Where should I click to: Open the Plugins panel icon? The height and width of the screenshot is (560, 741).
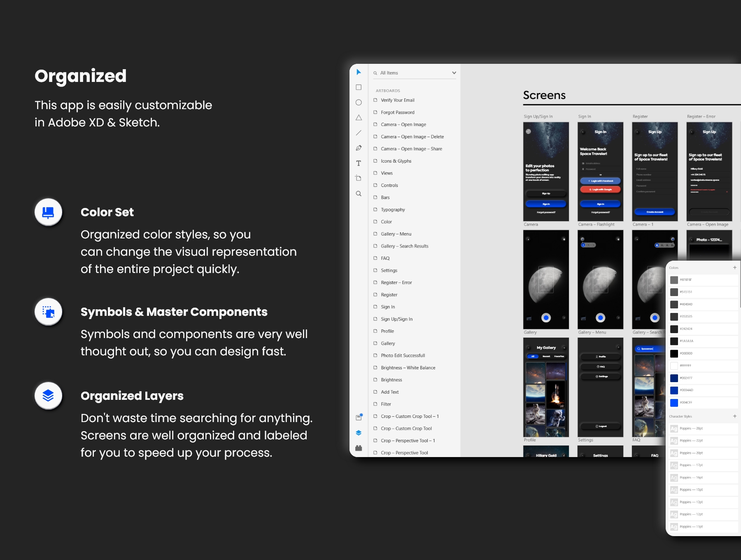coord(359,448)
